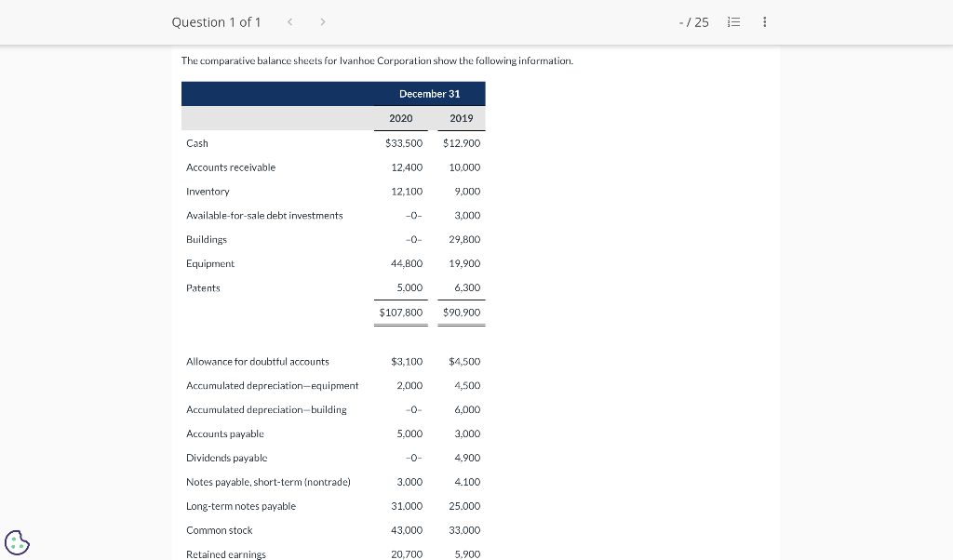953x560 pixels.
Task: Click the cookie consent icon
Action: (x=17, y=542)
